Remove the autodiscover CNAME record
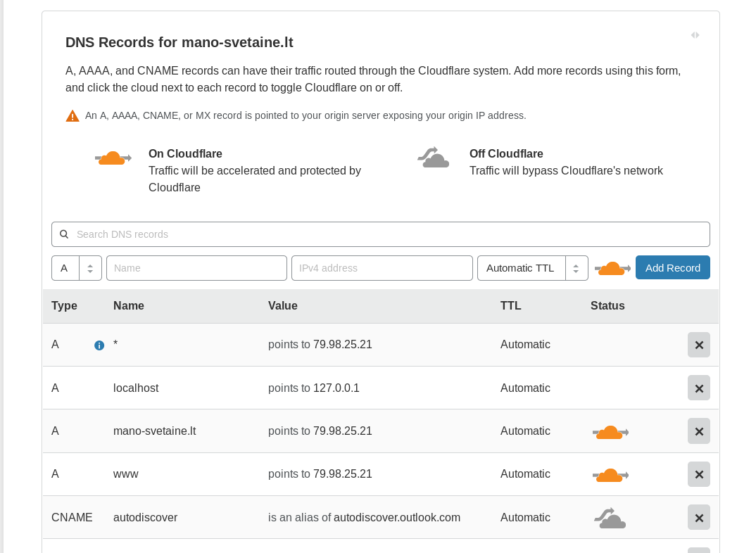This screenshot has height=553, width=756. pyautogui.click(x=698, y=518)
